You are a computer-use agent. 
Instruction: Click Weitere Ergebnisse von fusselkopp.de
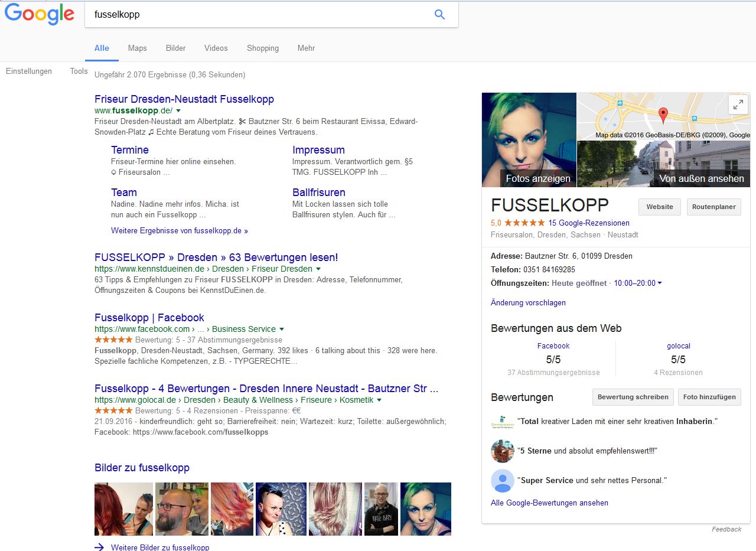pyautogui.click(x=180, y=231)
